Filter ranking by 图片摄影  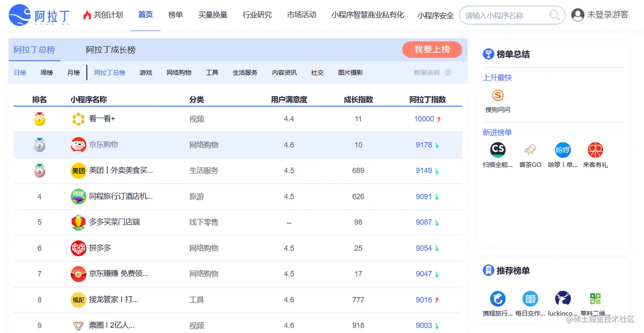[351, 73]
